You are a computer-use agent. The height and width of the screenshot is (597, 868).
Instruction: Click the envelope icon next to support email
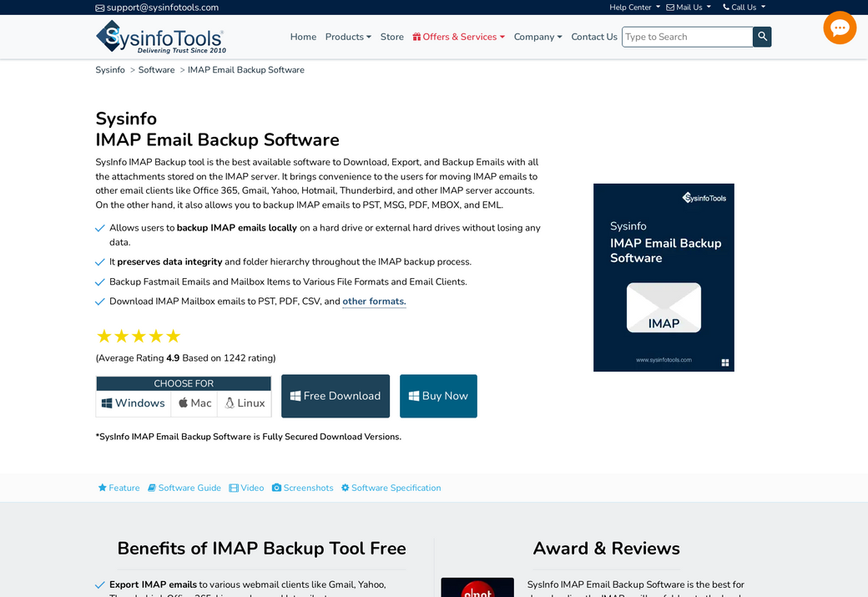pos(100,7)
